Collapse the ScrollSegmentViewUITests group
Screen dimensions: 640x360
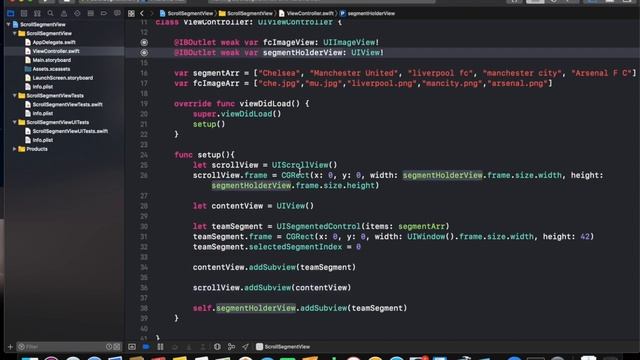[15, 122]
